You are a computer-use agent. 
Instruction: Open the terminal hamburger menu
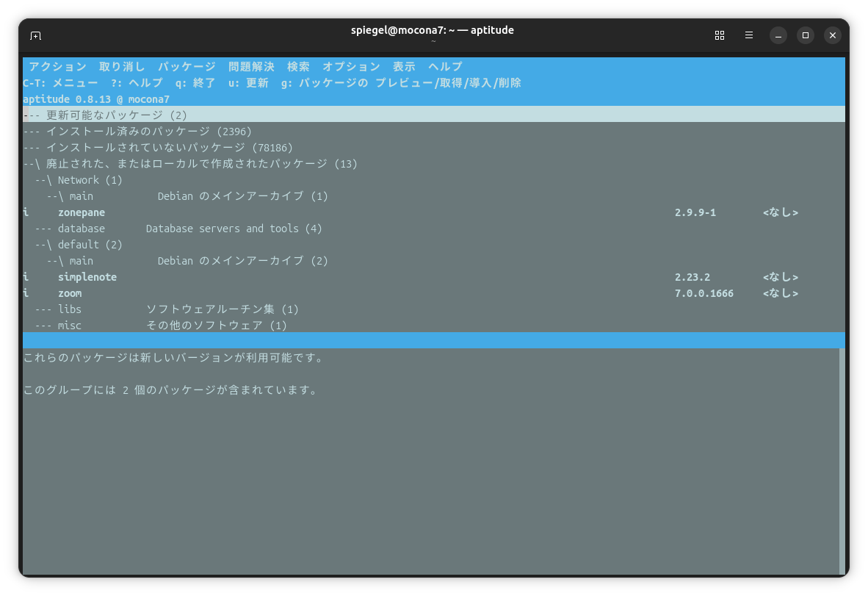click(x=749, y=35)
